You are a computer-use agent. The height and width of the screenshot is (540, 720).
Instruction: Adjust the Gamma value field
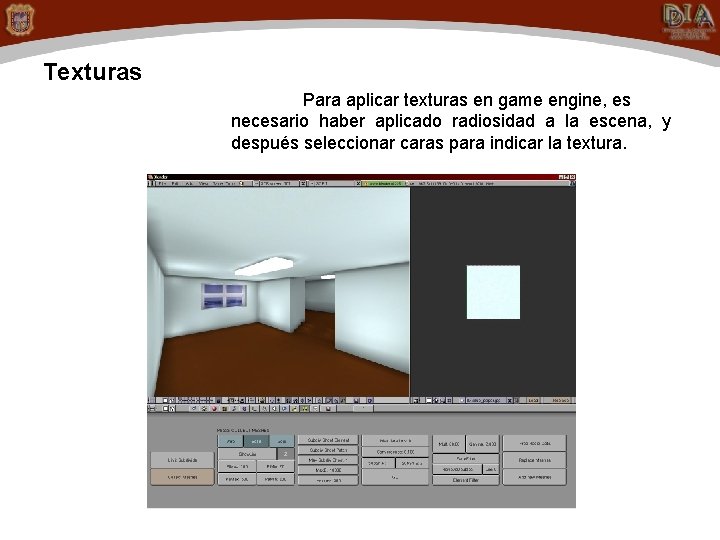pyautogui.click(x=482, y=444)
